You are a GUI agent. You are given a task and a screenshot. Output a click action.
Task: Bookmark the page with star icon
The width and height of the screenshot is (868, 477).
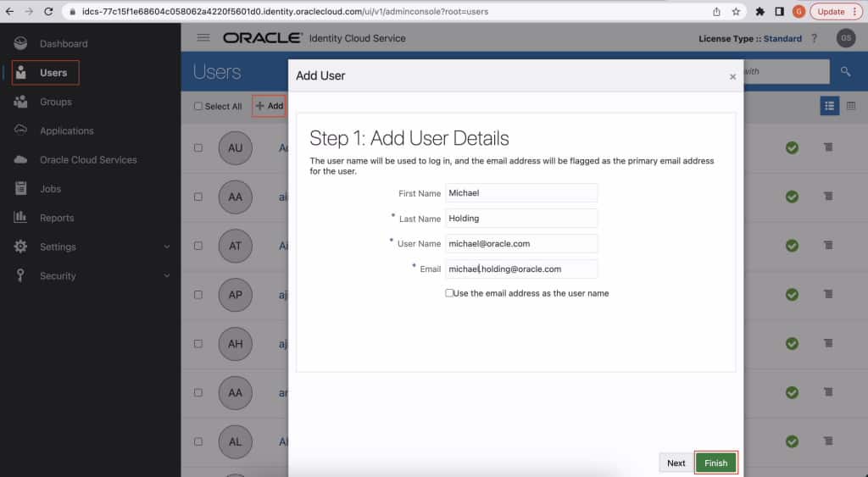pos(736,12)
